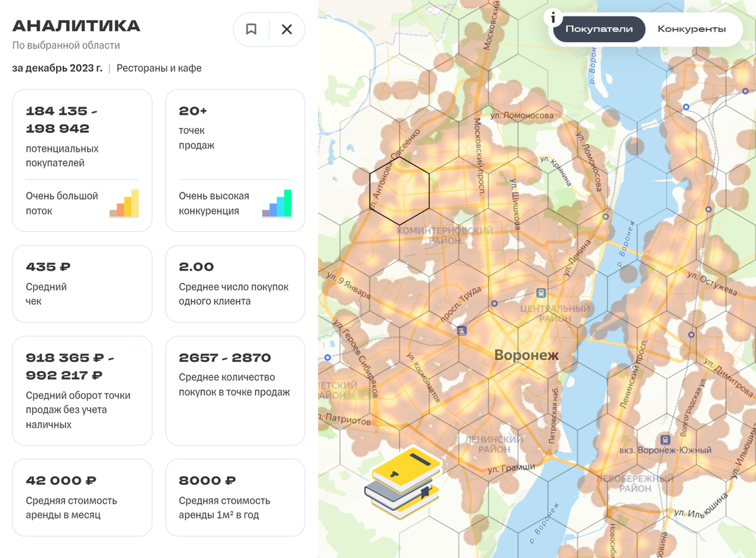
Task: Click the 'По выбранной области' subtitle
Action: [66, 45]
